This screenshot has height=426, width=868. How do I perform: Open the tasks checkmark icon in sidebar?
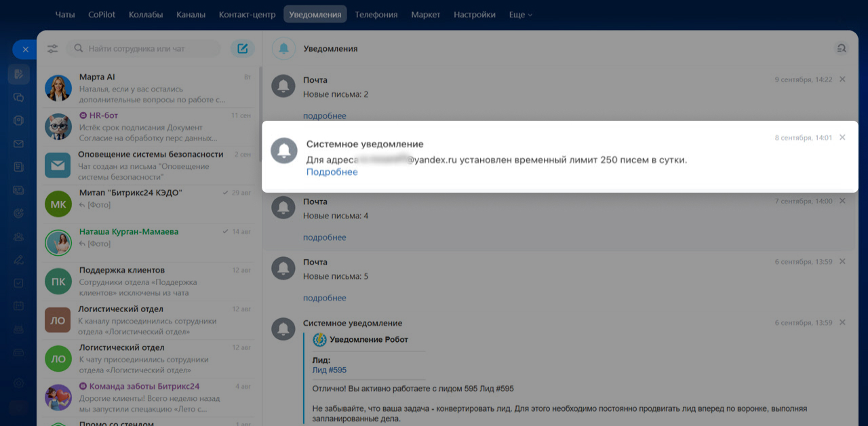click(18, 283)
